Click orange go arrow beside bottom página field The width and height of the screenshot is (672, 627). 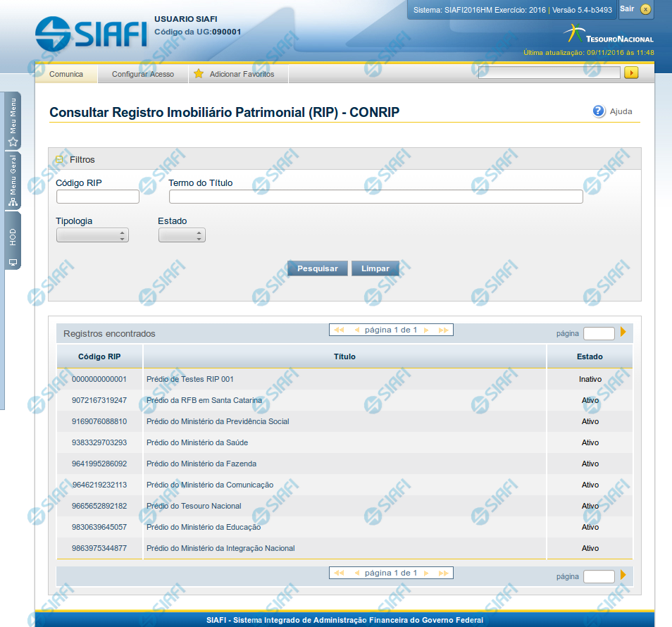[623, 576]
